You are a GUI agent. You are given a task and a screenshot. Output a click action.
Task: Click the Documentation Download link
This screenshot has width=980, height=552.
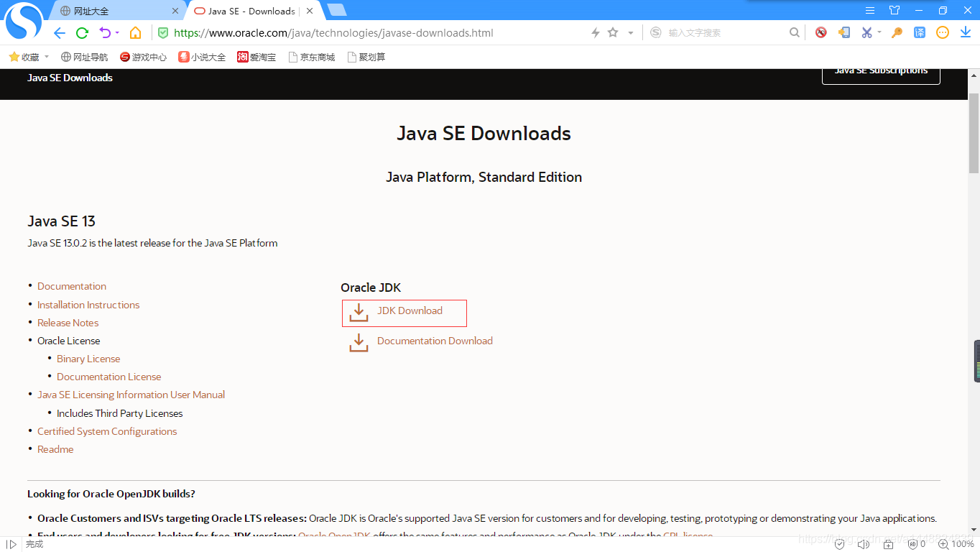click(x=435, y=341)
